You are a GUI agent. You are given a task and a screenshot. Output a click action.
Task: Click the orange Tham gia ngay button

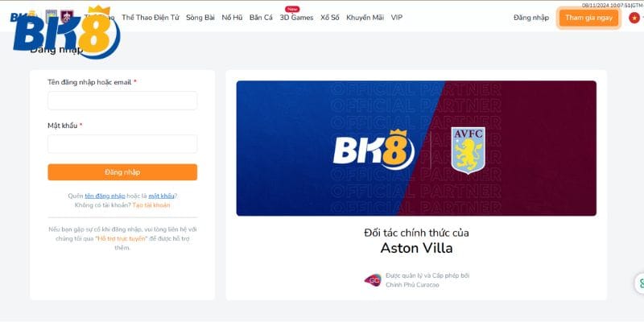click(588, 18)
